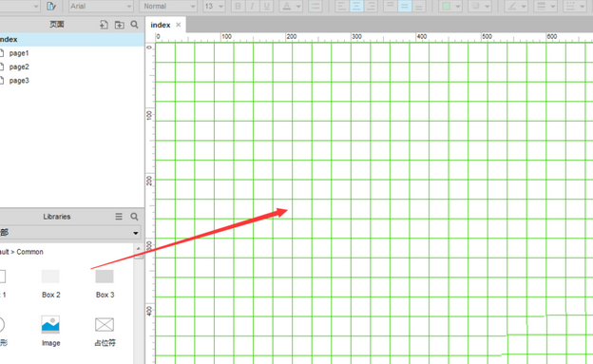Close the index tab
The image size is (593, 364).
click(x=179, y=25)
